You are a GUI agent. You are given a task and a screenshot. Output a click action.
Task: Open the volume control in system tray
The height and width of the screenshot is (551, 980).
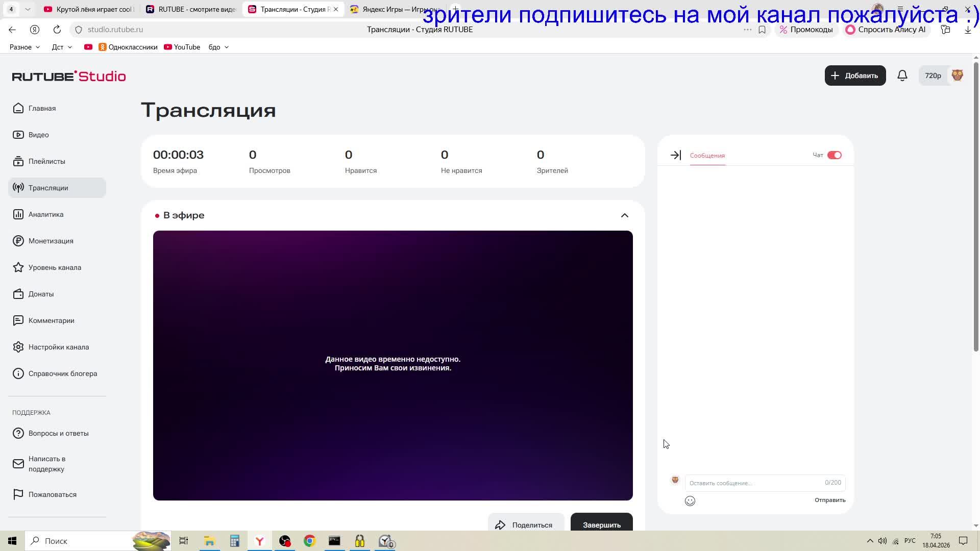(x=883, y=541)
